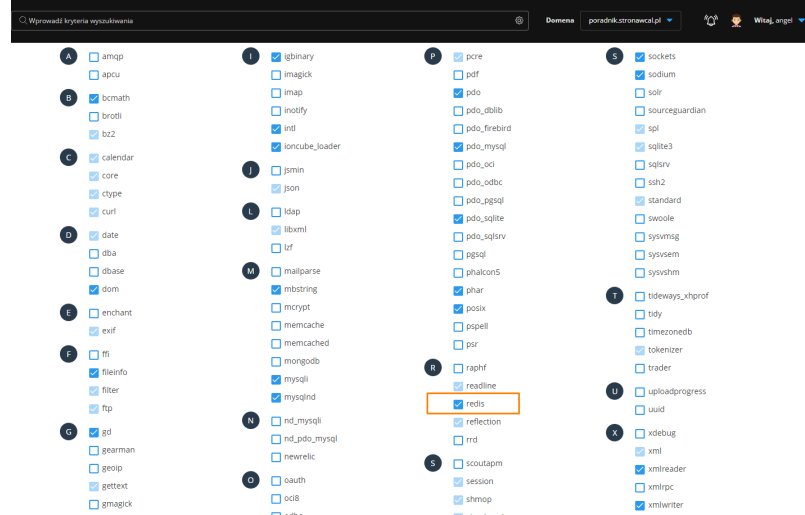Click the search settings gear icon
This screenshot has height=515, width=805.
click(519, 20)
